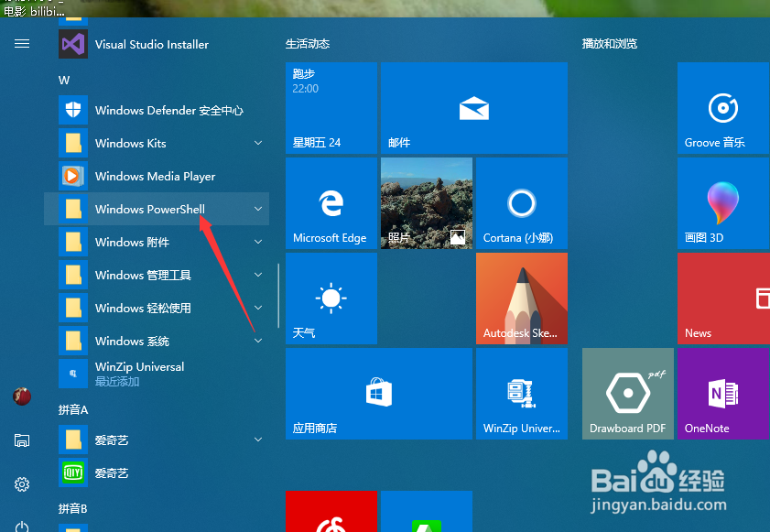This screenshot has width=770, height=532.
Task: Open the hamburger menu in Start
Action: (x=22, y=44)
